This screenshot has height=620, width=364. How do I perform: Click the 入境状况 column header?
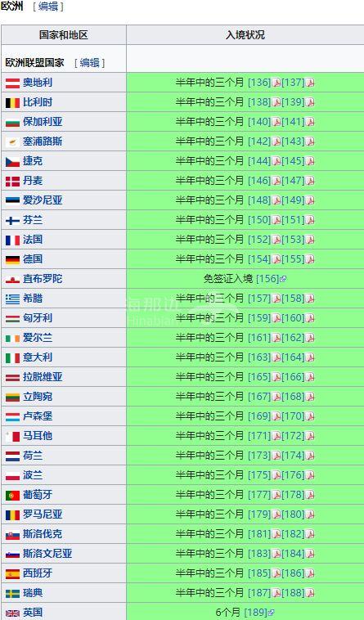coord(245,35)
